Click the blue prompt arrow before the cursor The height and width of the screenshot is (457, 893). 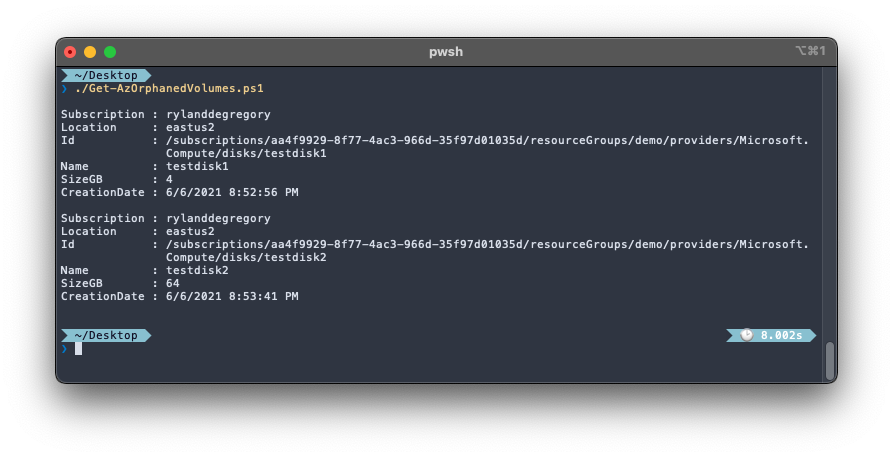click(x=64, y=348)
